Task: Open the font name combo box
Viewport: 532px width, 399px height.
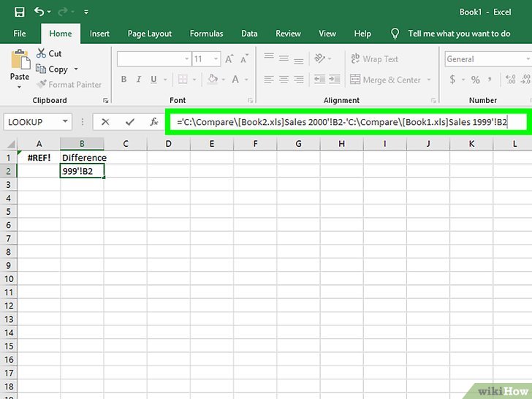Action: point(153,59)
